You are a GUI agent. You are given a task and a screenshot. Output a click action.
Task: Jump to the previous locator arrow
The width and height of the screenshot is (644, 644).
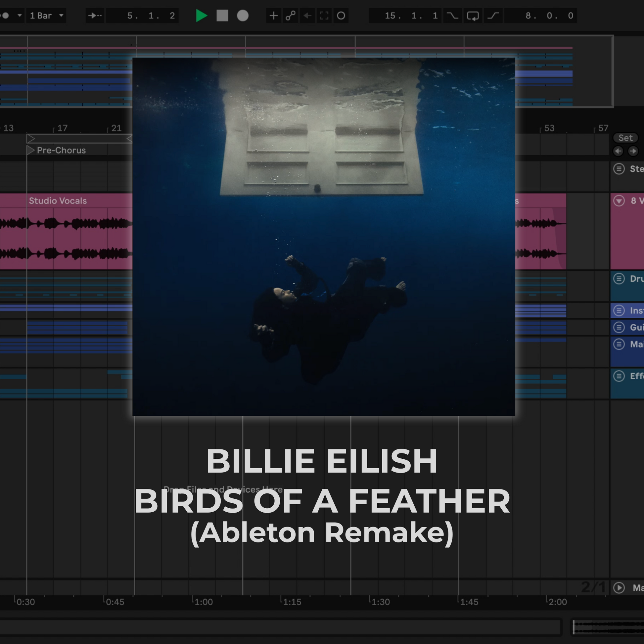click(x=618, y=151)
